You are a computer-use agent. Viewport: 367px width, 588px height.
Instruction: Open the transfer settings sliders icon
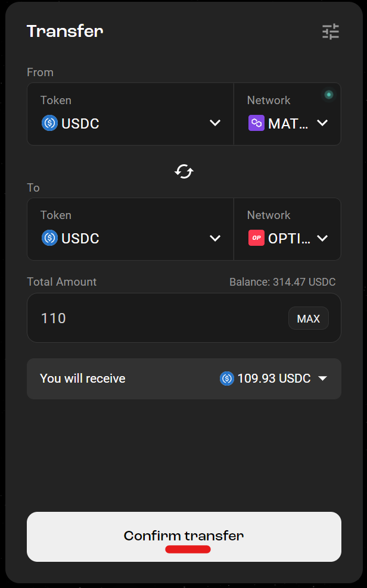(x=330, y=32)
